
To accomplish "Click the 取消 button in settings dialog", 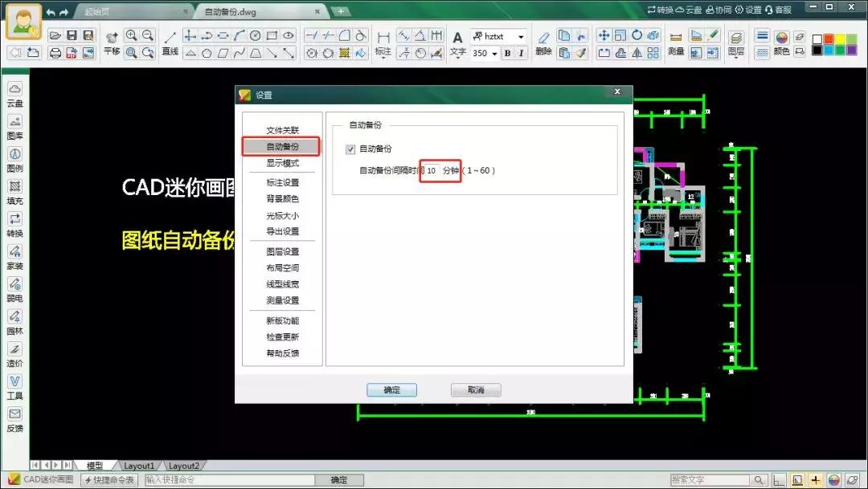I will pos(475,389).
